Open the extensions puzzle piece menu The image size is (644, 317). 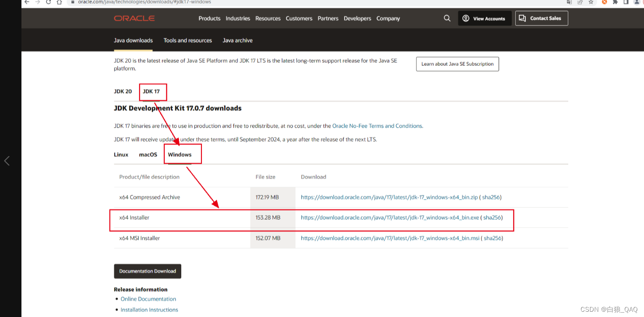click(615, 2)
